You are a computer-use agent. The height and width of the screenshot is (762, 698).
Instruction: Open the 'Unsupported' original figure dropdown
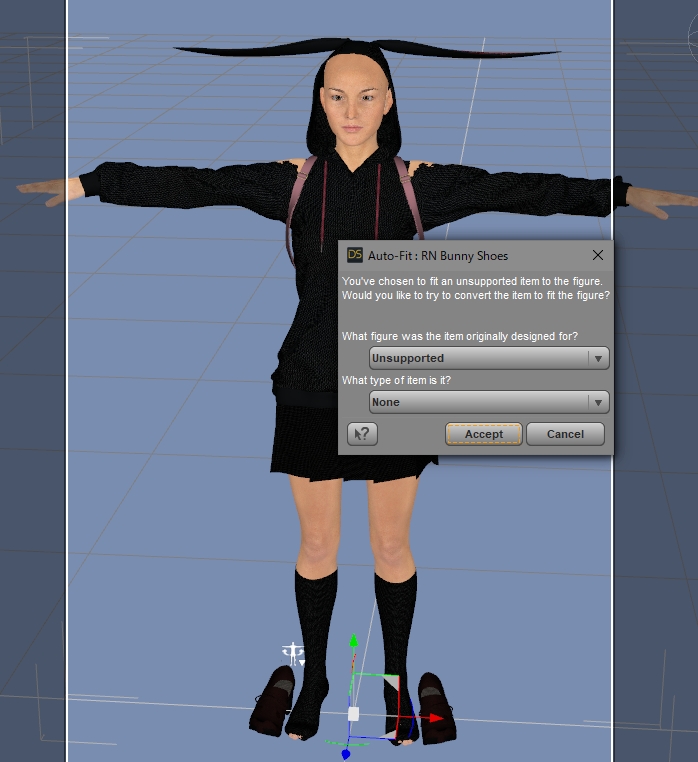pos(489,358)
